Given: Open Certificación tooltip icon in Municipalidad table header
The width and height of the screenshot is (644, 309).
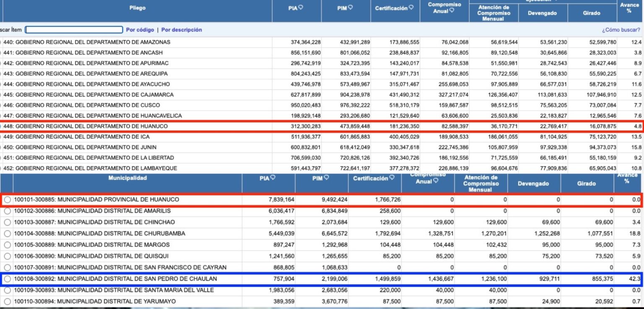Looking at the screenshot, I should [391, 177].
